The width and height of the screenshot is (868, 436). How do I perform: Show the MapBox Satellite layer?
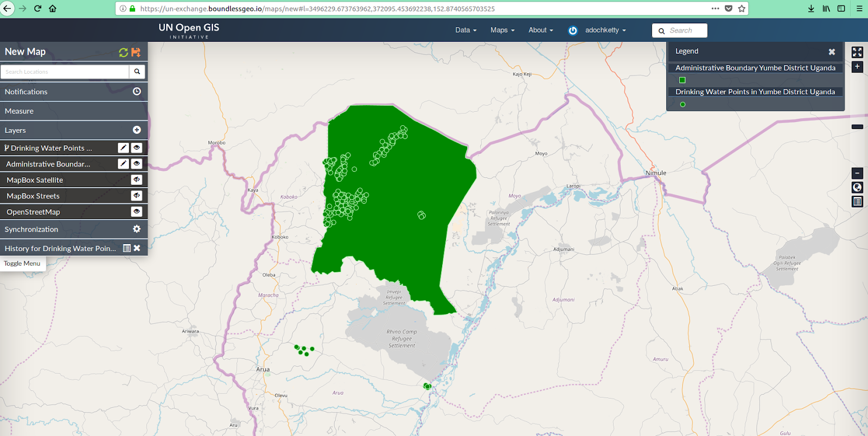(x=137, y=179)
